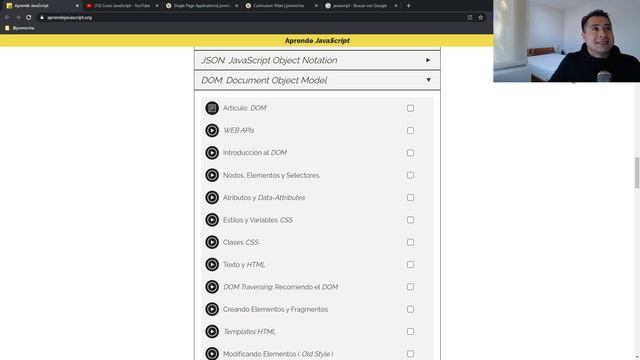Check the Estilos y Variables CSS checkbox
640x360 pixels.
[x=410, y=220]
